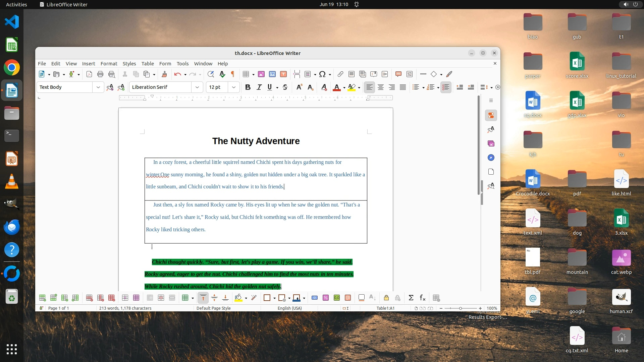Click the Print icon in toolbar
The image size is (644, 362).
tap(100, 74)
